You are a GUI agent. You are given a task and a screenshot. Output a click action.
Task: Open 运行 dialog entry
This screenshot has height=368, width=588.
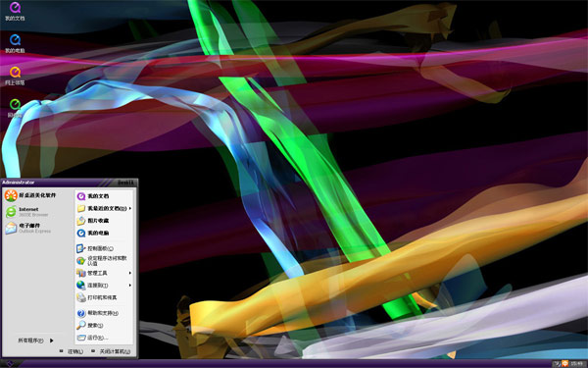(x=104, y=338)
